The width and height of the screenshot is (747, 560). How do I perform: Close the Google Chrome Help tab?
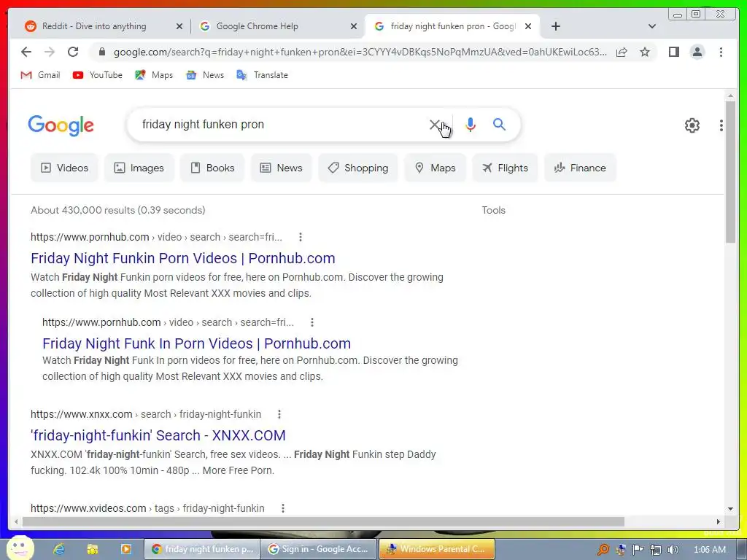click(x=354, y=26)
